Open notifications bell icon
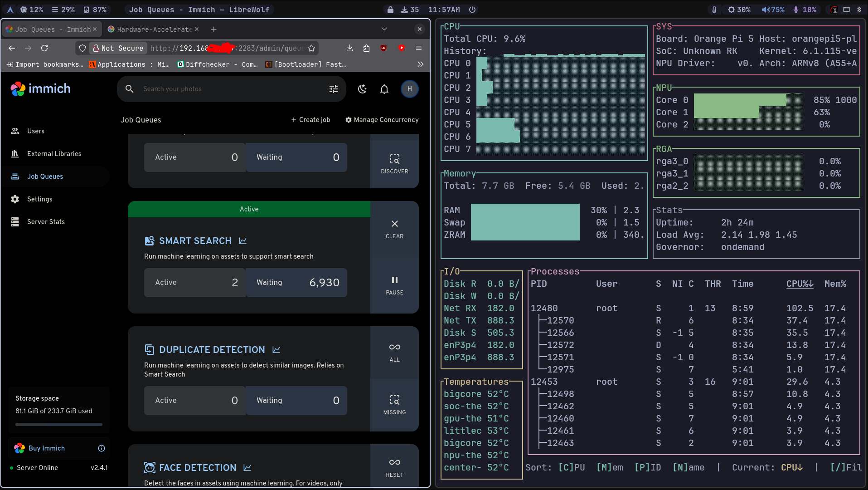This screenshot has height=490, width=868. pos(384,89)
